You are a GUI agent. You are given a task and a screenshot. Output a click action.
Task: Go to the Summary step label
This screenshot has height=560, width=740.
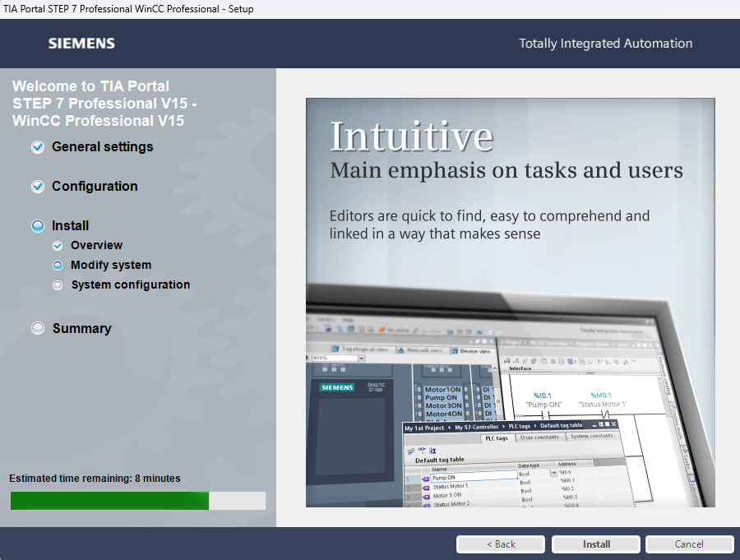81,329
